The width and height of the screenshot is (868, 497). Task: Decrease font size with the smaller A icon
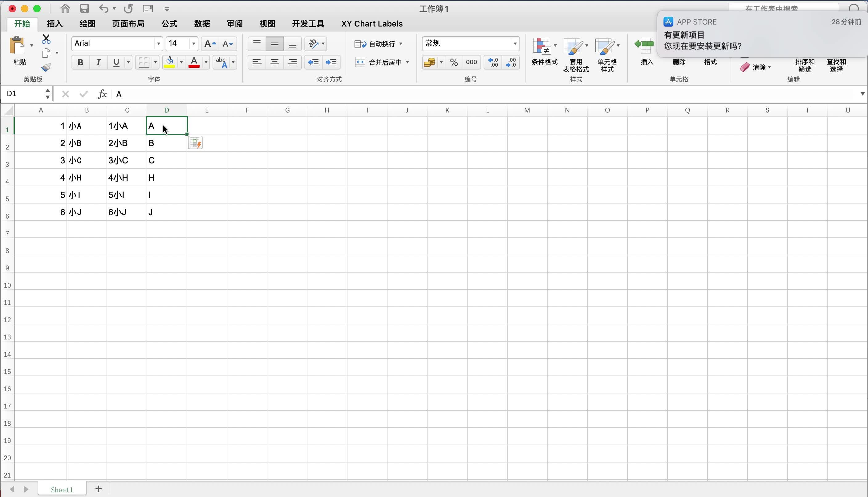(x=227, y=44)
